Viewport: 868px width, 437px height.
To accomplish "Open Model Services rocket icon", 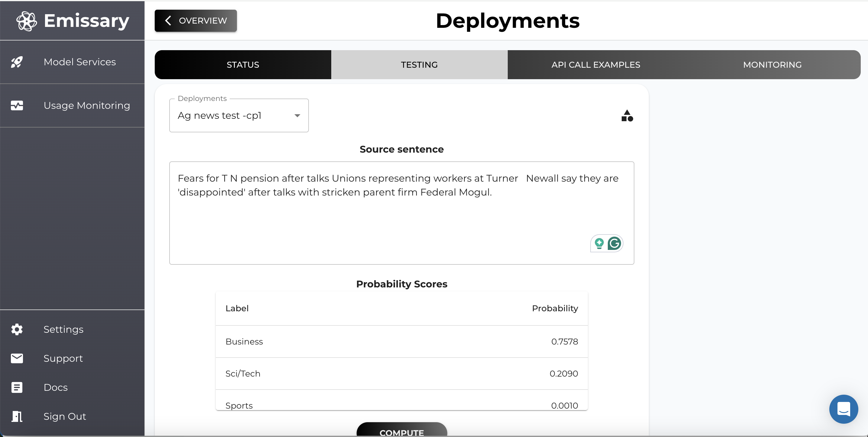I will [x=17, y=62].
